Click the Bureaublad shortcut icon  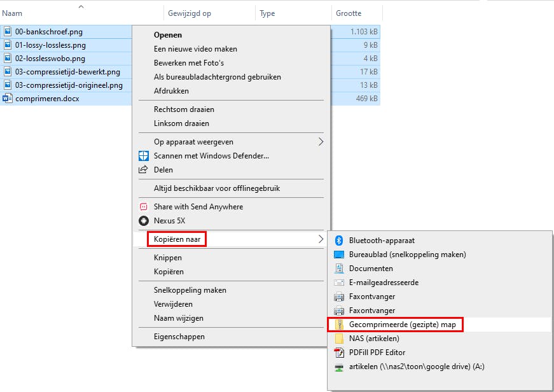pos(339,255)
